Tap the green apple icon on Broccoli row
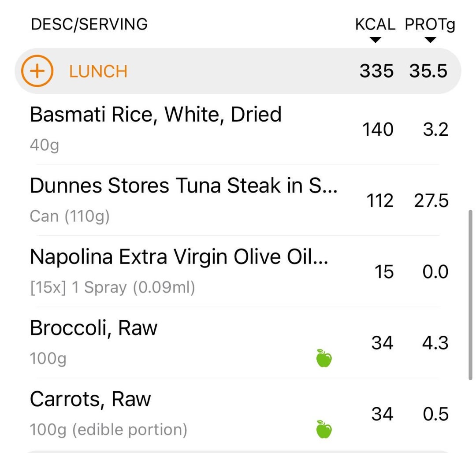The width and height of the screenshot is (476, 453). point(324,358)
